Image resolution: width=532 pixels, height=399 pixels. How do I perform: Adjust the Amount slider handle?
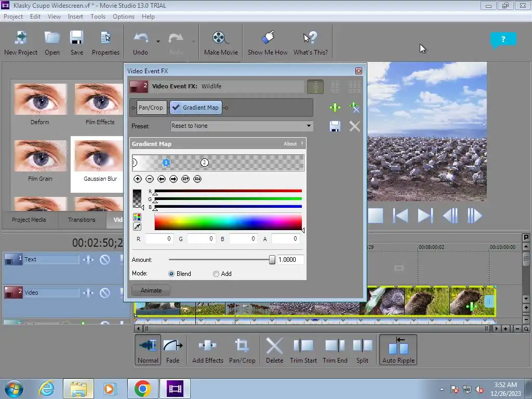point(272,260)
